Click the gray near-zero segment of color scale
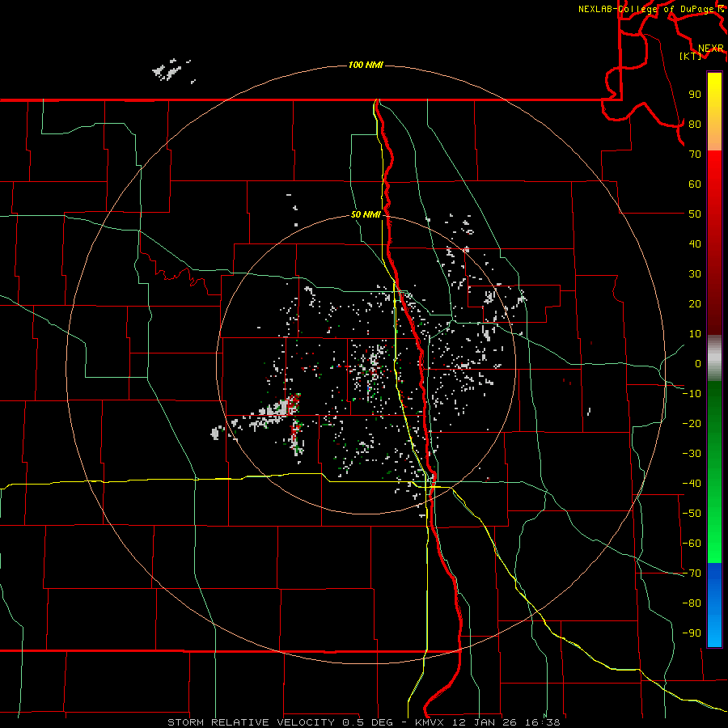The width and height of the screenshot is (728, 728). coord(714,358)
